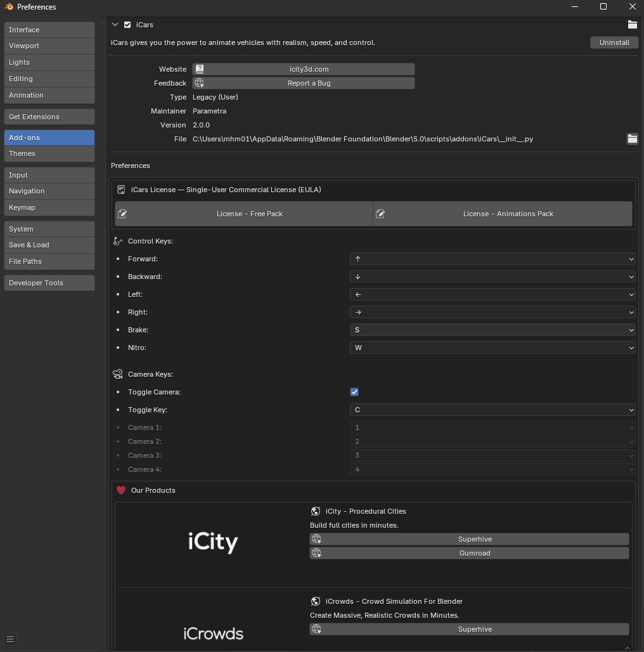
Task: Click the hamburger menu icon at bottom left
Action: (x=10, y=639)
